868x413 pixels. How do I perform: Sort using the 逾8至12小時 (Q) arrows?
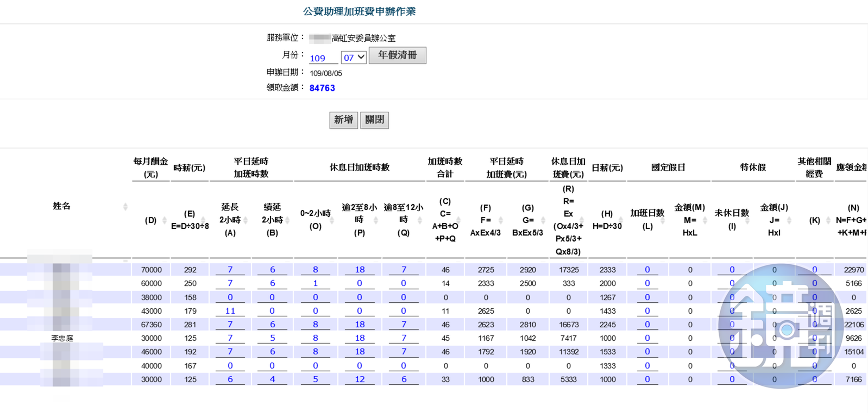(419, 220)
